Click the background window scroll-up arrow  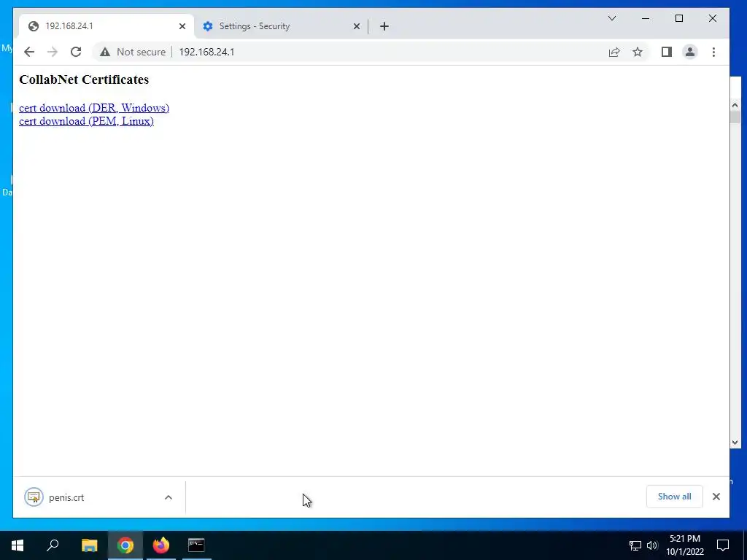[x=735, y=105]
